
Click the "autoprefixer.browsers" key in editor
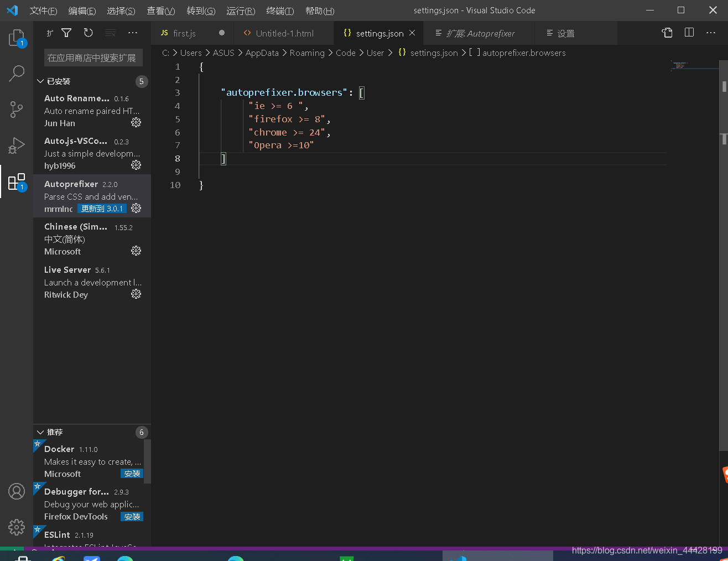pyautogui.click(x=284, y=92)
